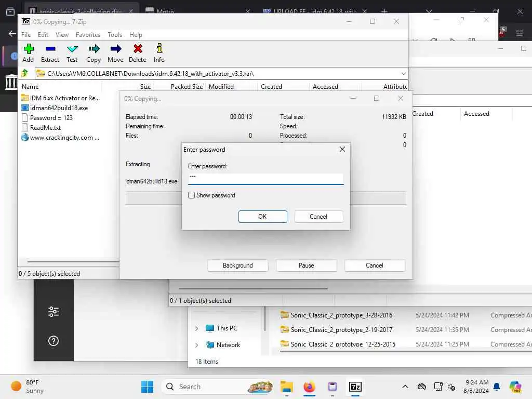The image size is (532, 399).
Task: Open the Tools menu
Action: [x=115, y=35]
